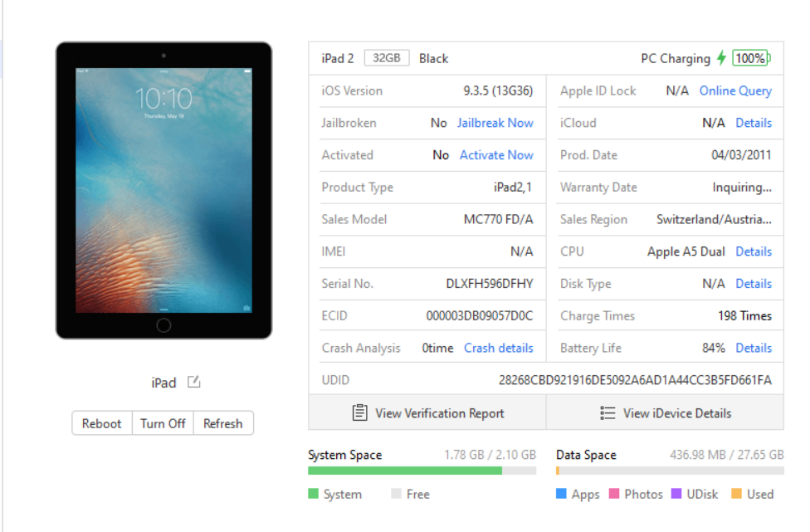This screenshot has width=810, height=532.
Task: Click the Charge Times 198 Times value
Action: coord(744,315)
